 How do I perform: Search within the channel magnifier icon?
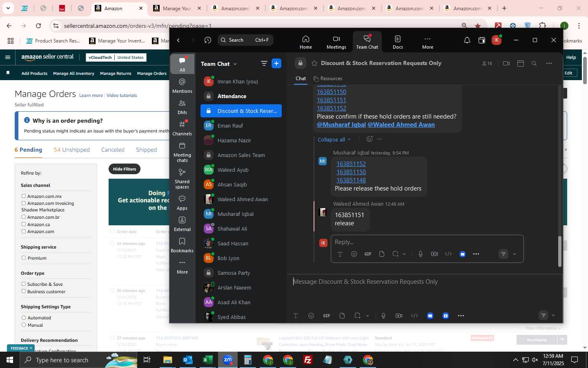click(534, 63)
